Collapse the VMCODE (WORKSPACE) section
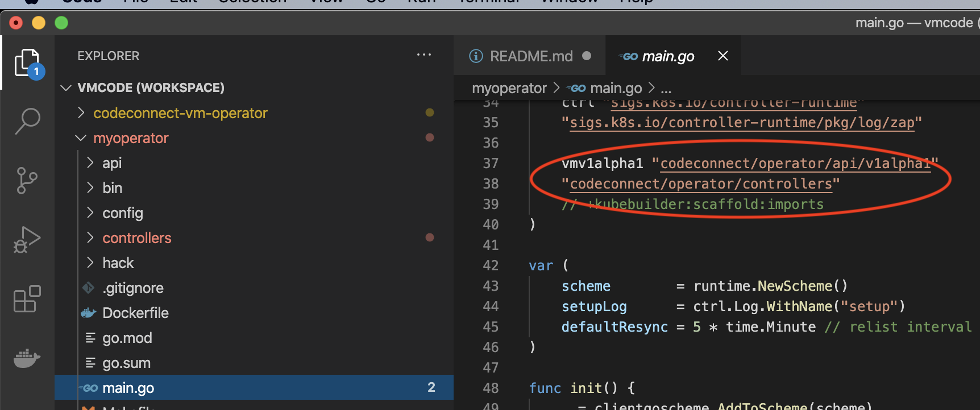This screenshot has height=410, width=980. (66, 88)
